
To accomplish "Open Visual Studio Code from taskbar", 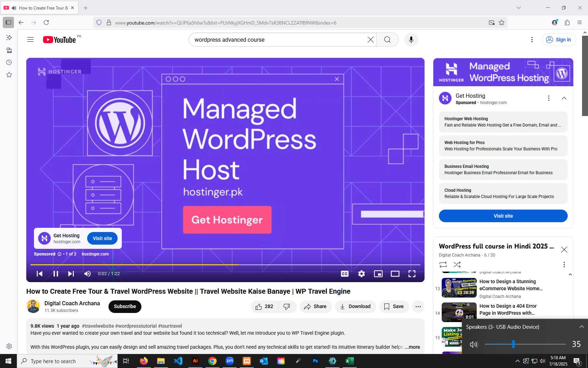I will point(178,361).
